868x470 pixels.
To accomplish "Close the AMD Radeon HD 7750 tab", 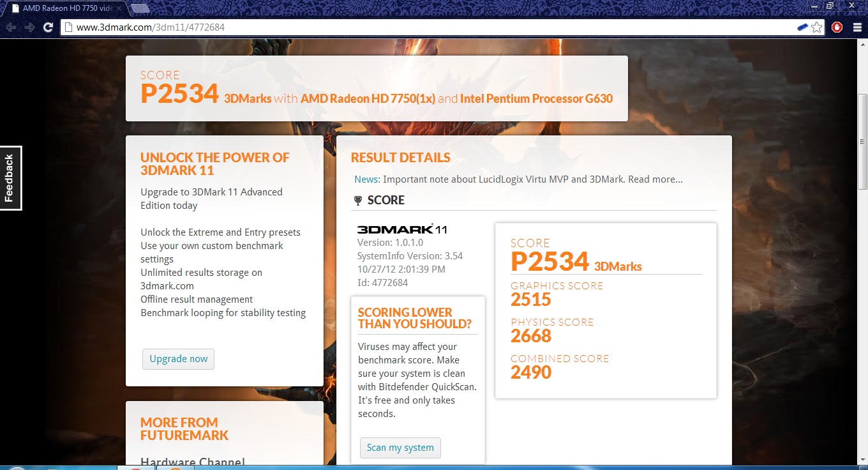I will coord(119,8).
